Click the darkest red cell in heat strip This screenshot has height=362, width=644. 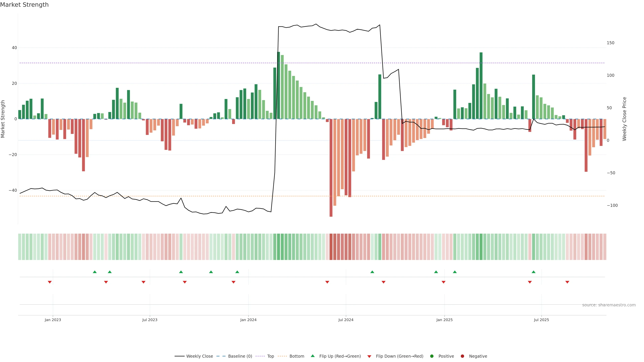pos(331,247)
